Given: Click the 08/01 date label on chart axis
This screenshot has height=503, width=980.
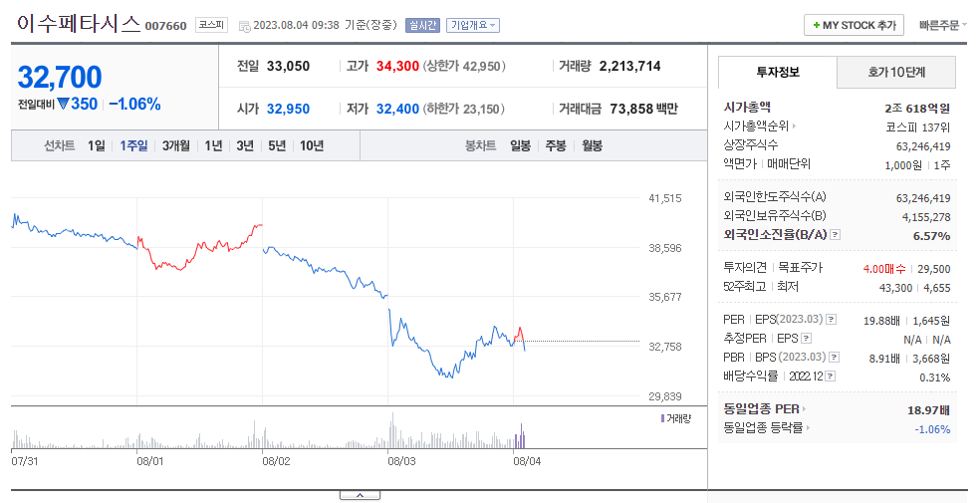Looking at the screenshot, I should (x=150, y=461).
